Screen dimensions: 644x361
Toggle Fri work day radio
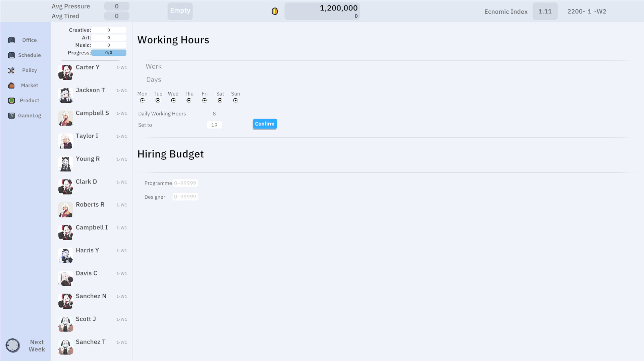point(204,100)
